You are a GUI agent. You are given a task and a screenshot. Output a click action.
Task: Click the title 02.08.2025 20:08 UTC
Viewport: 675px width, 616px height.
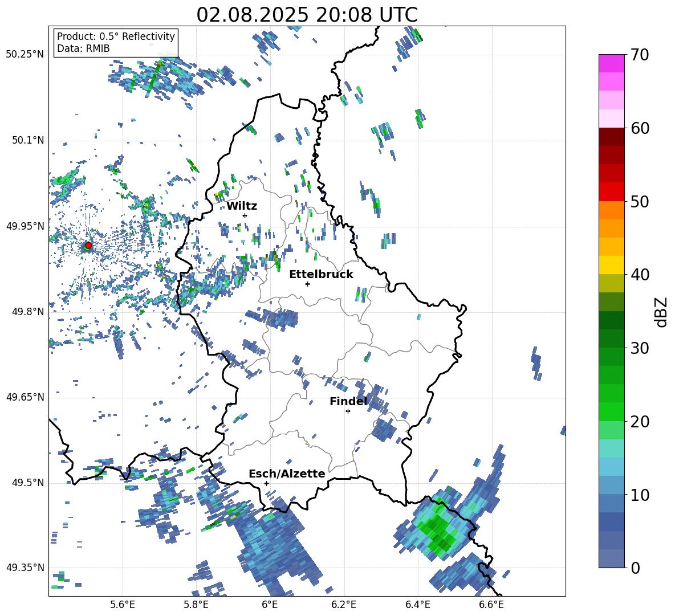click(x=307, y=15)
